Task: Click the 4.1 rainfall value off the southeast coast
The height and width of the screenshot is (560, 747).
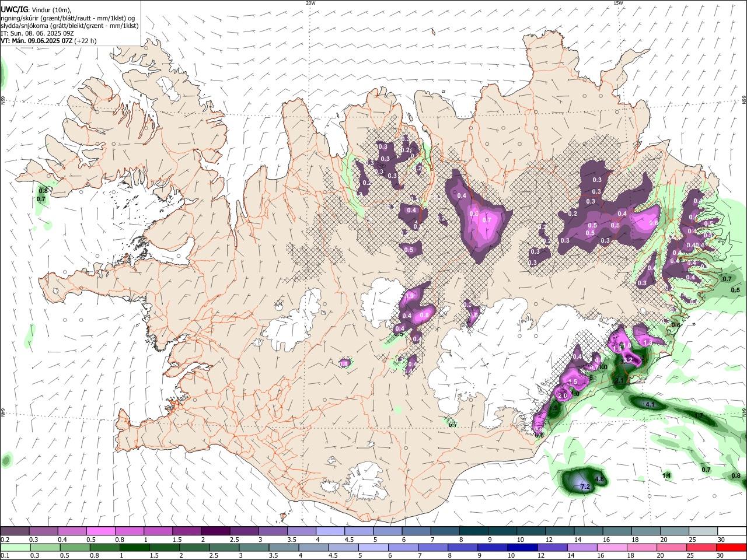Action: point(651,404)
